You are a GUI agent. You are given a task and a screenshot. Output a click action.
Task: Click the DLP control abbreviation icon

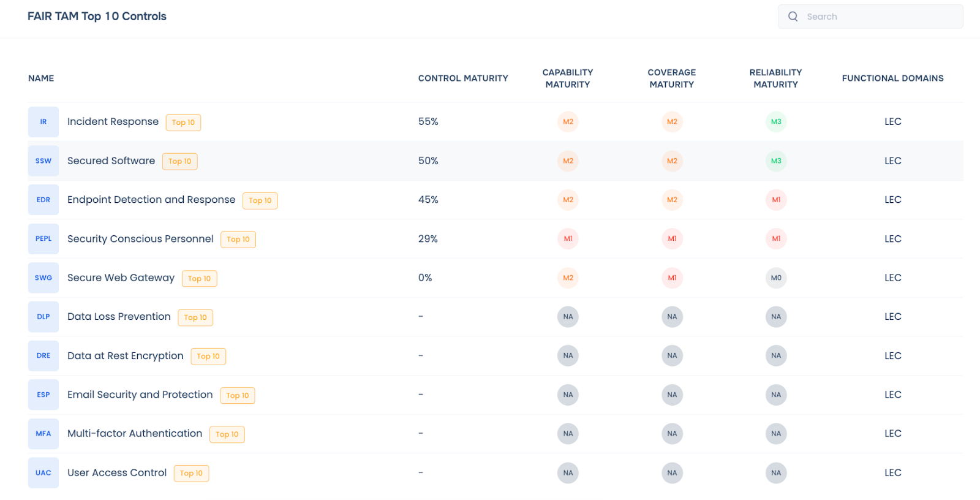tap(43, 317)
